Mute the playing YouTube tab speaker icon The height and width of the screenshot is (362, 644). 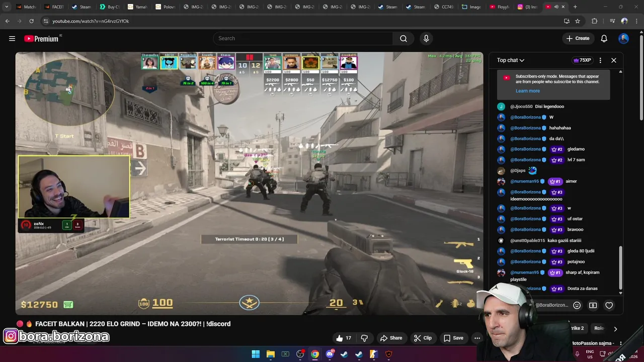556,7
